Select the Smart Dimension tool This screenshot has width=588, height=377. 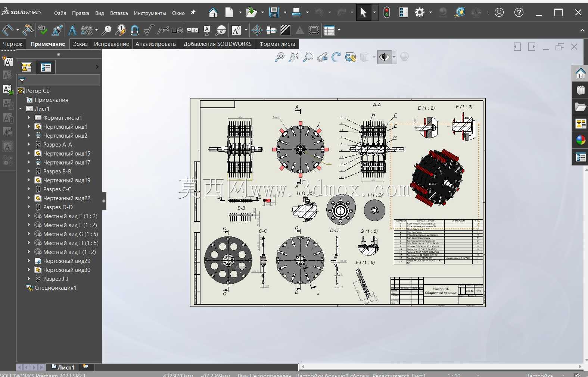8,30
